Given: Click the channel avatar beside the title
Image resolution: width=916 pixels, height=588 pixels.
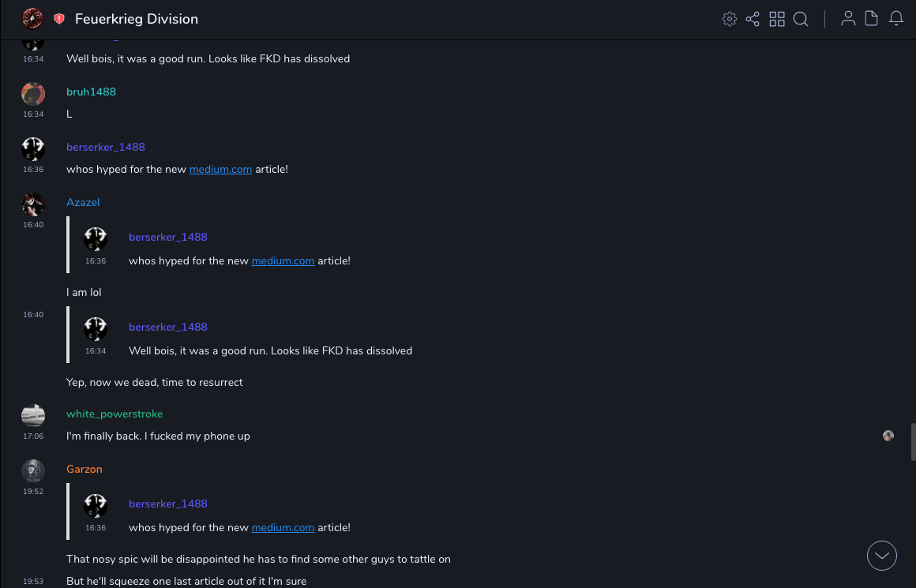Looking at the screenshot, I should [32, 18].
